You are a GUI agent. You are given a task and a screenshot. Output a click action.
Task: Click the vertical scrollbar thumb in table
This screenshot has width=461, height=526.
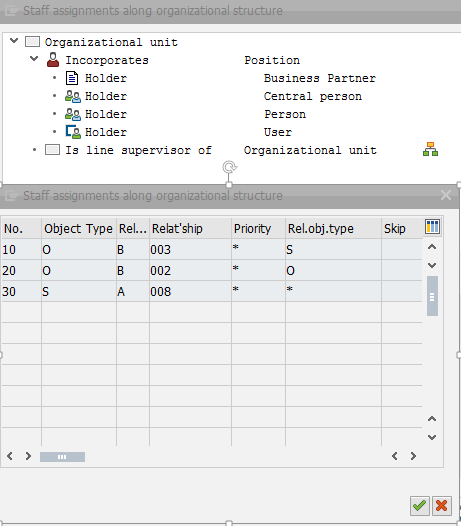432,296
